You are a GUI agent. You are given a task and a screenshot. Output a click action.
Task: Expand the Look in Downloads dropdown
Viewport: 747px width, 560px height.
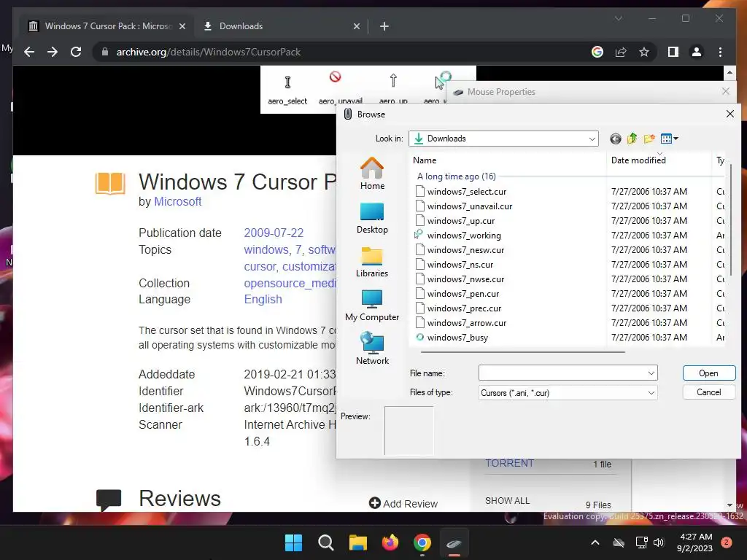[592, 139]
